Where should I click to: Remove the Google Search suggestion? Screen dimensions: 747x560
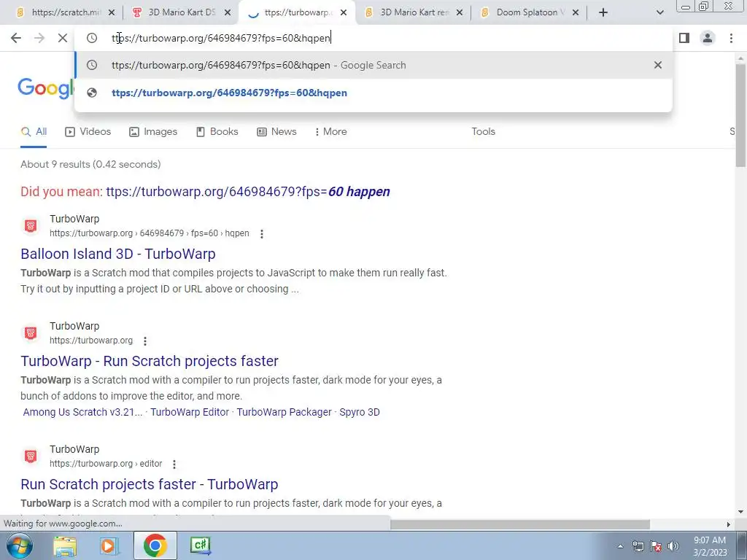click(x=658, y=65)
